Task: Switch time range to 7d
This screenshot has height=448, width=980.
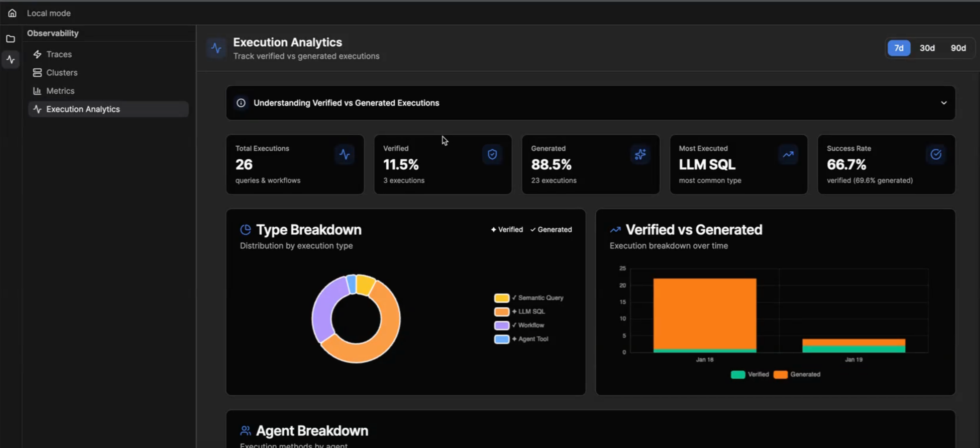Action: pyautogui.click(x=899, y=48)
